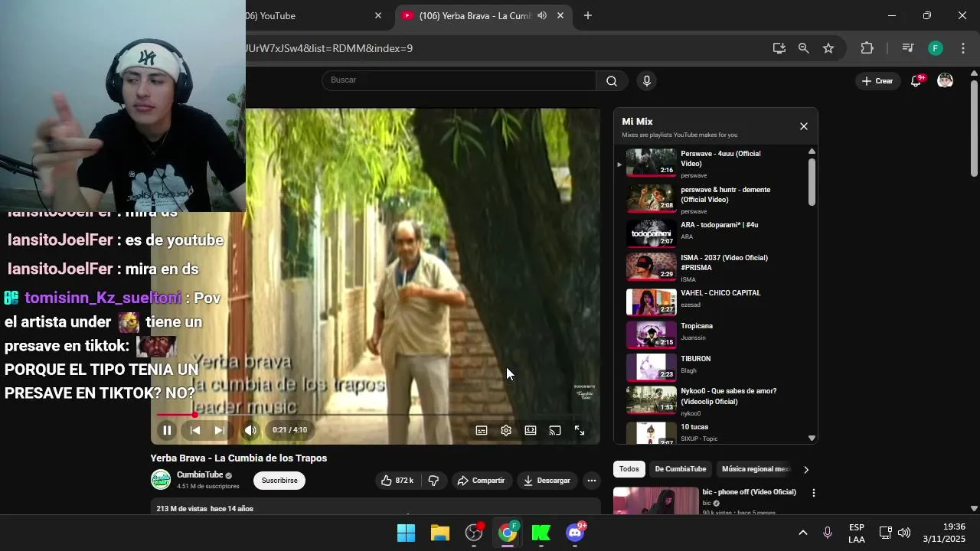This screenshot has height=551, width=980.
Task: Like the video with 872 k
Action: pyautogui.click(x=397, y=481)
